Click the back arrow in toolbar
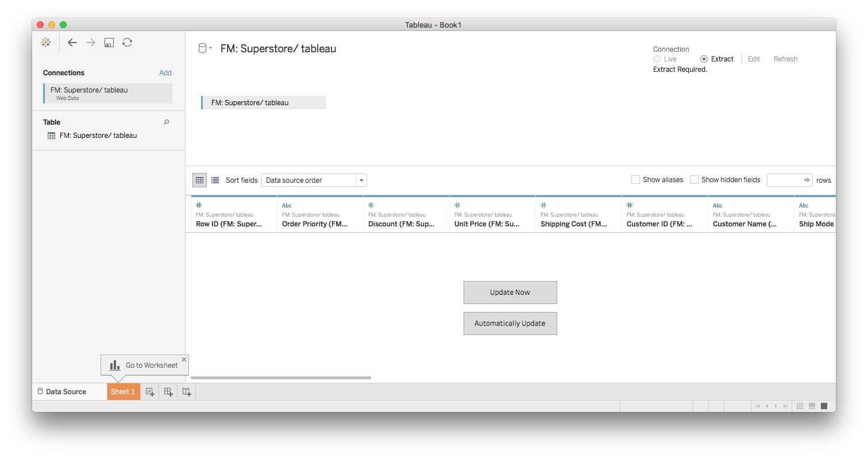Image resolution: width=868 pixels, height=458 pixels. click(x=72, y=43)
